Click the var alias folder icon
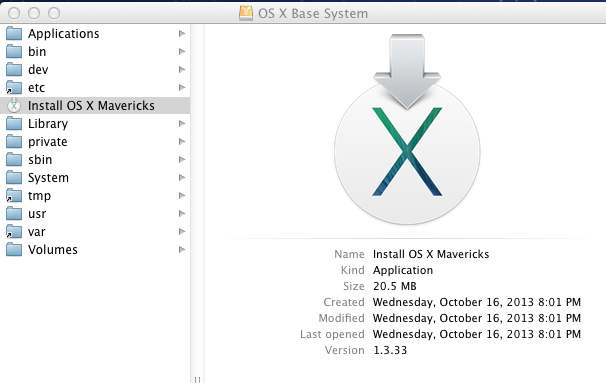This screenshot has width=606, height=383. 14,232
